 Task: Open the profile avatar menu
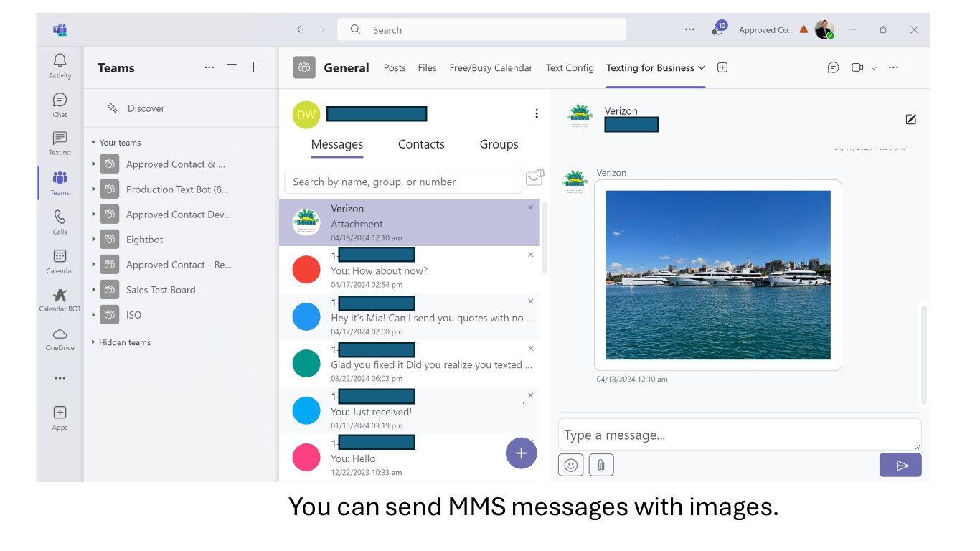point(824,29)
